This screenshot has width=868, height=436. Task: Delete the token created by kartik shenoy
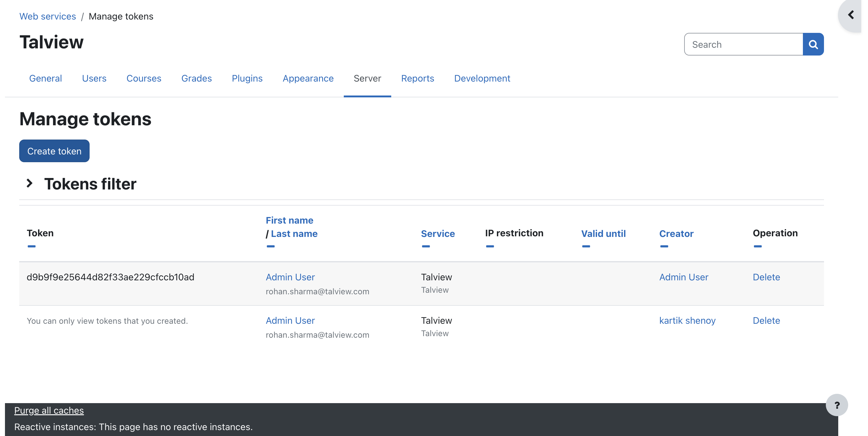pos(766,320)
